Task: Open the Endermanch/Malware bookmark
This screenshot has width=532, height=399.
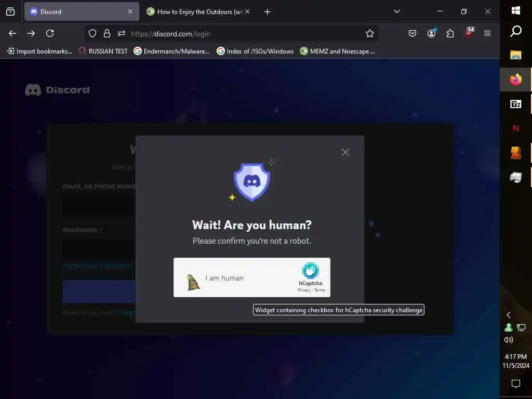Action: [x=171, y=51]
